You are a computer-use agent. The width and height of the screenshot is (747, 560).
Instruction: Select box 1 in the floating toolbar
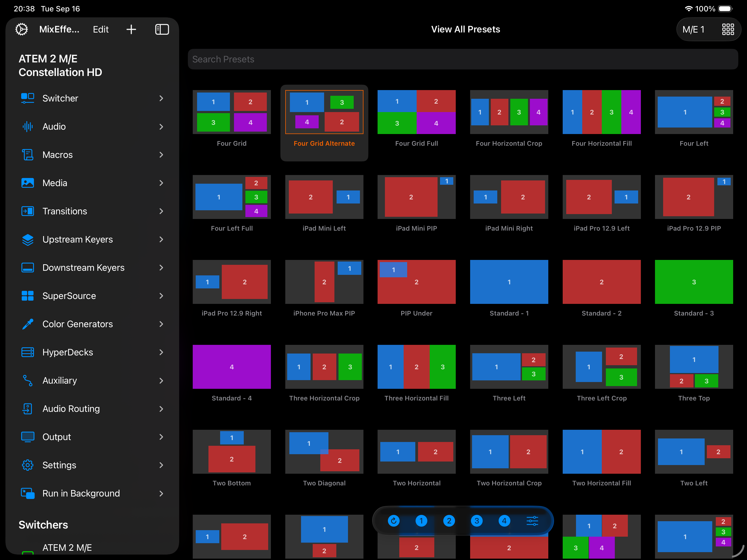(421, 521)
